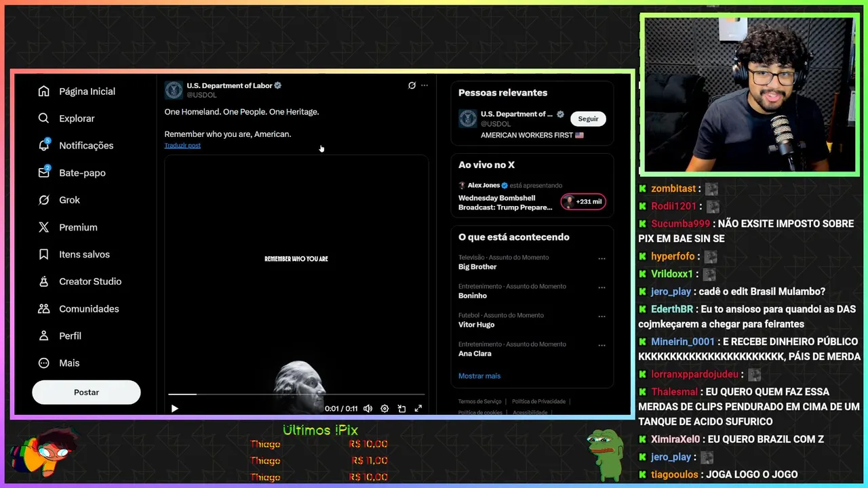The image size is (868, 488).
Task: Open the Vitor Hugo trending topic
Action: pyautogui.click(x=477, y=325)
